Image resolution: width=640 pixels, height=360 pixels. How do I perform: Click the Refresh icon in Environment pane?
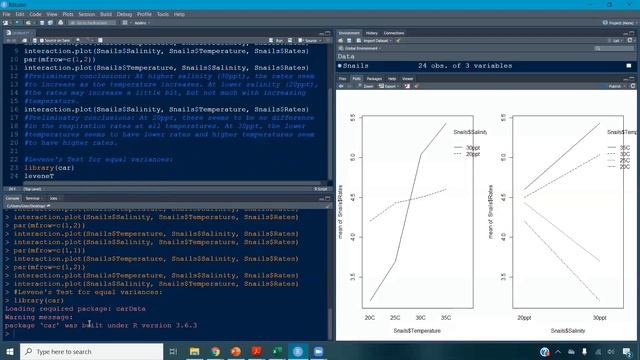tap(630, 40)
